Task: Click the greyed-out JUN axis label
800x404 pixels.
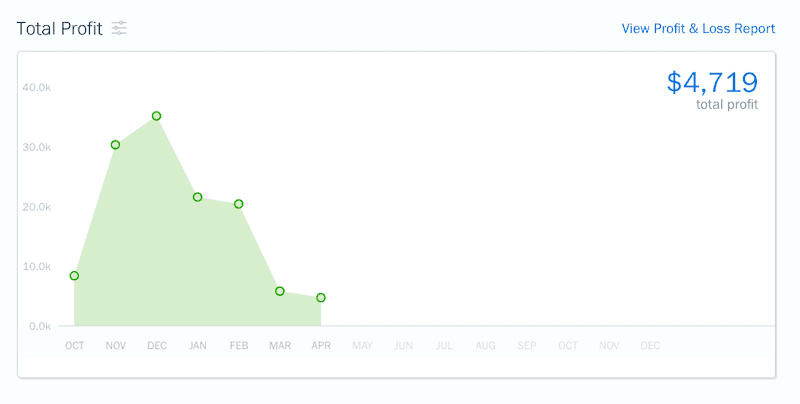Action: tap(403, 346)
